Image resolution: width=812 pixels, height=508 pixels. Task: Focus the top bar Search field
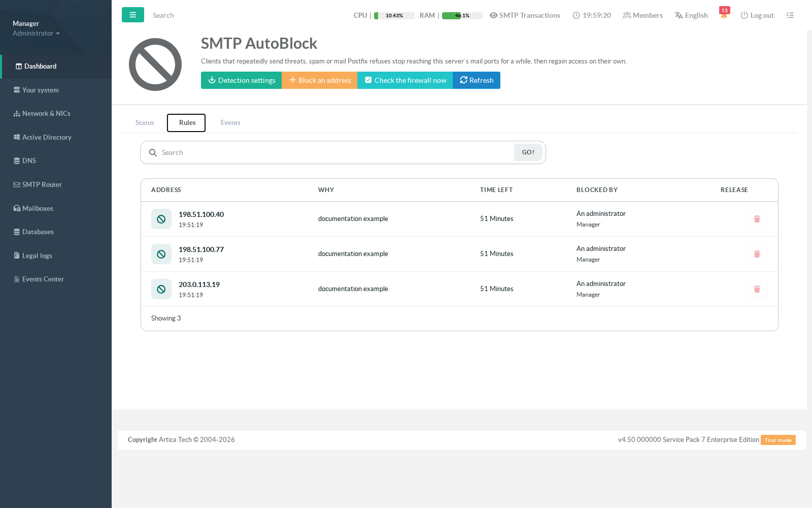203,15
